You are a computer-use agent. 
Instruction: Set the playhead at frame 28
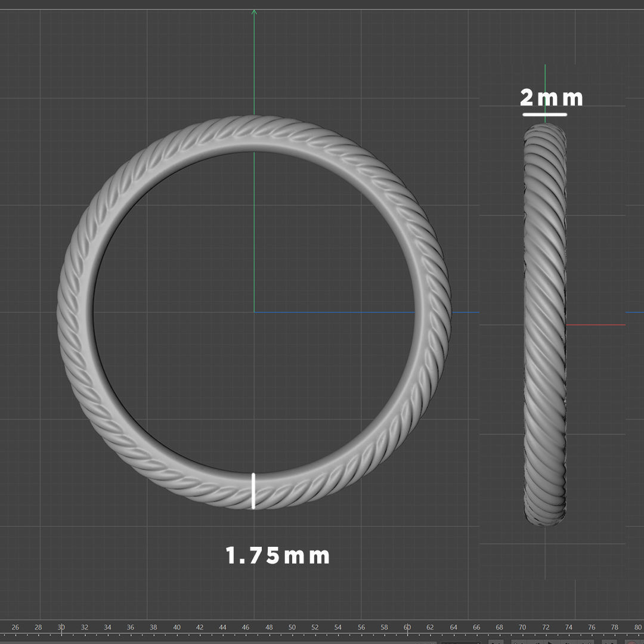[x=38, y=627]
